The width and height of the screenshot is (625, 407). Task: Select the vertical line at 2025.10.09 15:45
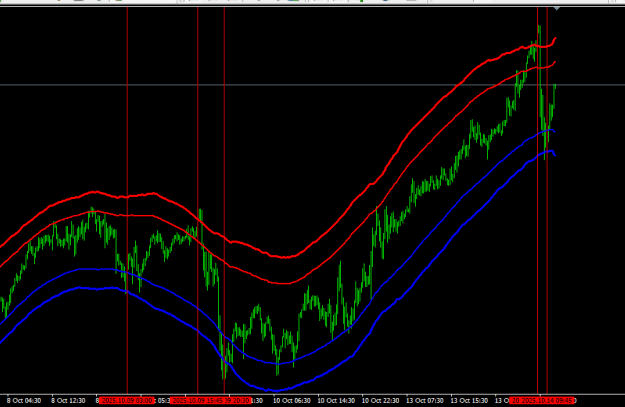pos(198,199)
